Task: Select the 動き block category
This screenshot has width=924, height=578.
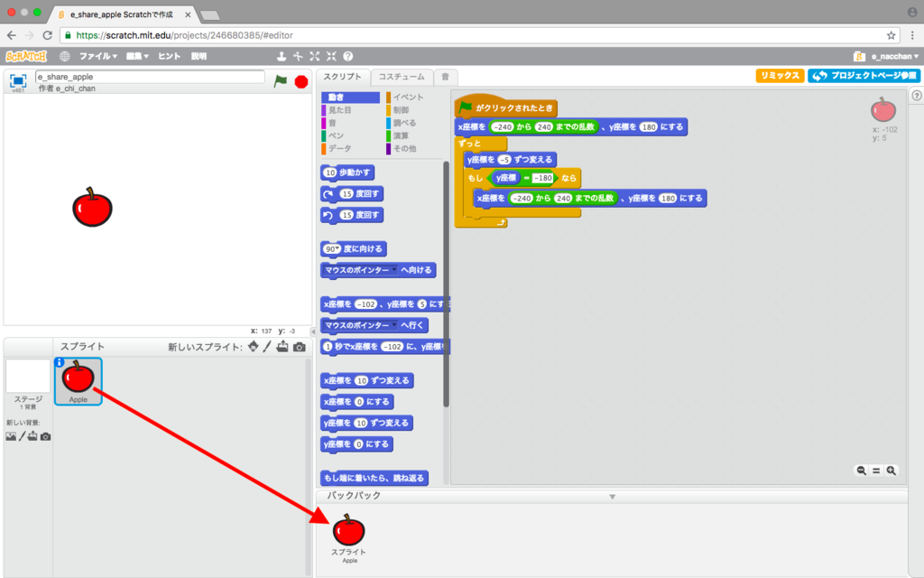Action: 351,98
